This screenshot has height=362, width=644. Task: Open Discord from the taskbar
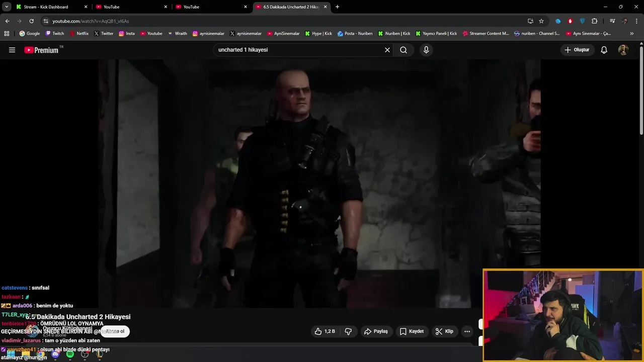[55, 354]
